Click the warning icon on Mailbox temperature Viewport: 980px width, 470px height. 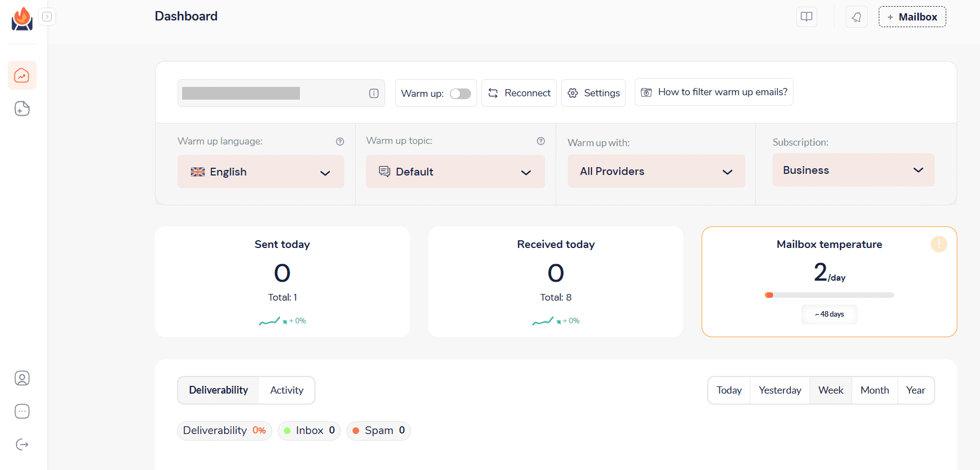coord(938,244)
